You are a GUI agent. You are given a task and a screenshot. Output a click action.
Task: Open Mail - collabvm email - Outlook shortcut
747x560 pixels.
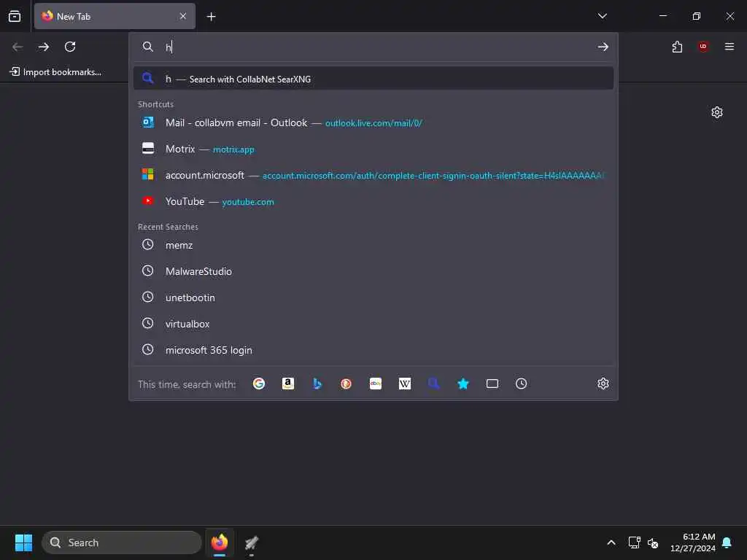point(373,122)
